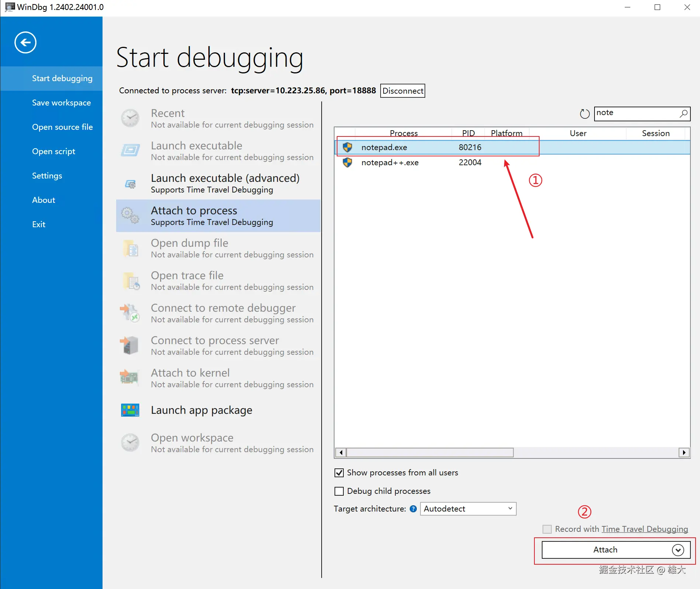Click the Connect to remote debugger icon
700x589 pixels.
(x=130, y=313)
